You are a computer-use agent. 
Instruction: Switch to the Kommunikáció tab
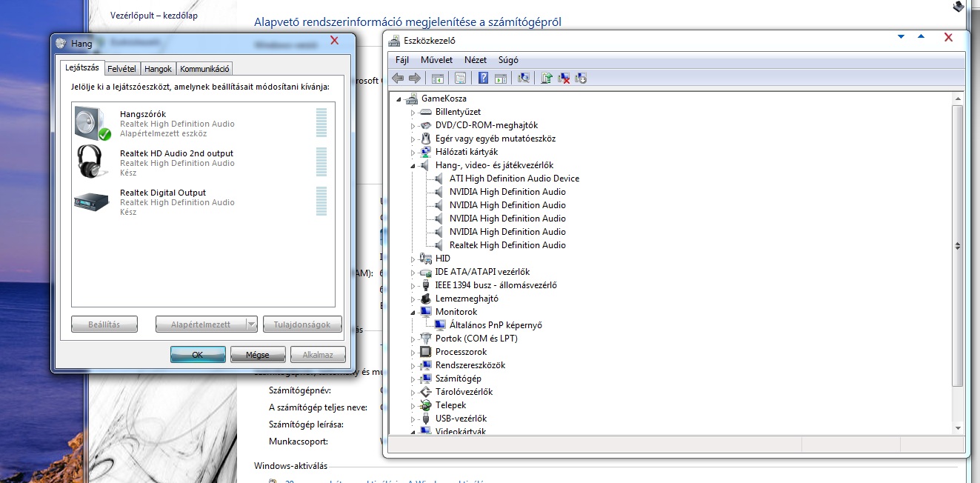tap(204, 69)
